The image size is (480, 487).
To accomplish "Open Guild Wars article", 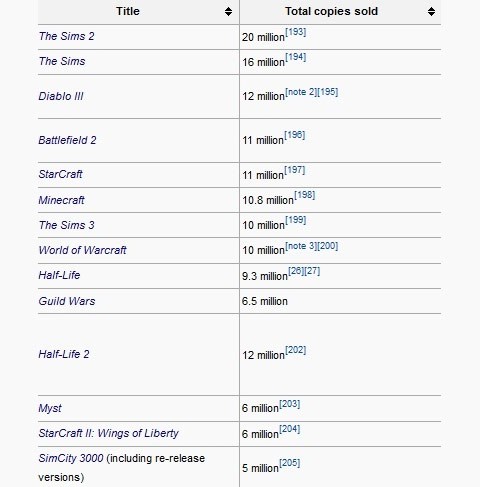I will [x=67, y=301].
